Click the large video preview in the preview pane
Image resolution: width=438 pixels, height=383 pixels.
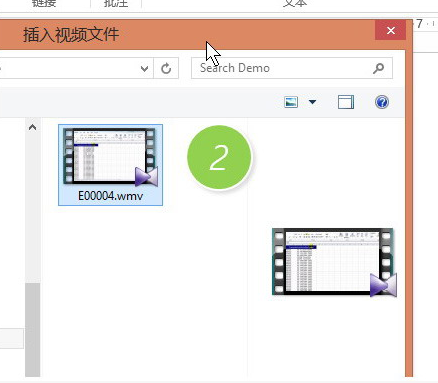pyautogui.click(x=334, y=262)
